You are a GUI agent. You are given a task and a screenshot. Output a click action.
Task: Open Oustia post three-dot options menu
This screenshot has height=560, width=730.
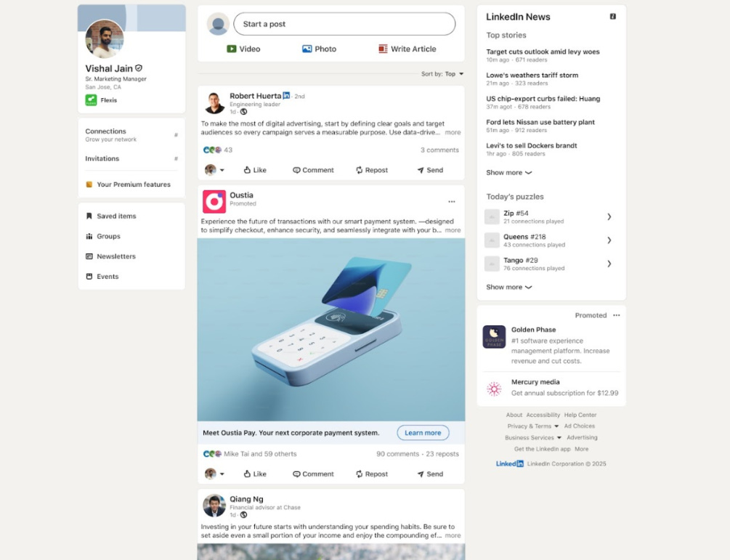point(452,202)
